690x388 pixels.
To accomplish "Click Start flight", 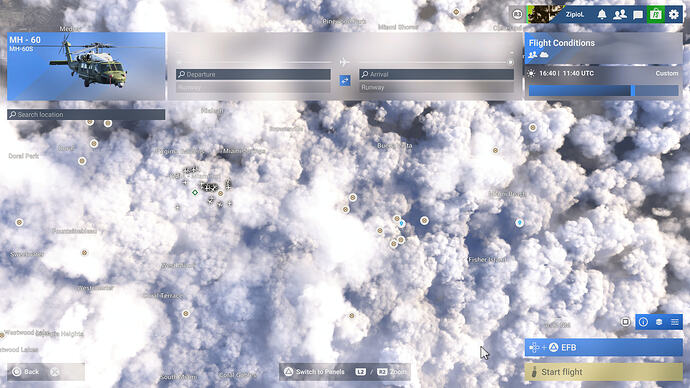I will pyautogui.click(x=603, y=372).
